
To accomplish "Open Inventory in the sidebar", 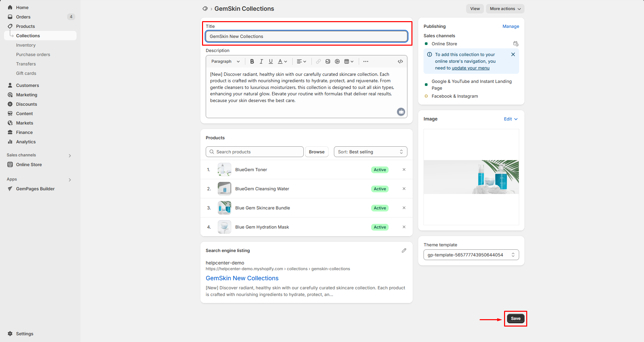I will coord(26,45).
